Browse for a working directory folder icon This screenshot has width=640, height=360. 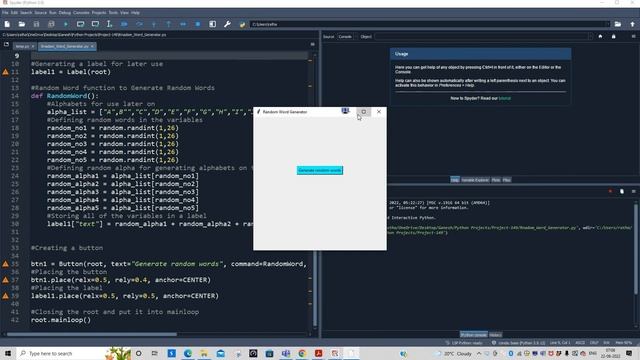[618, 24]
